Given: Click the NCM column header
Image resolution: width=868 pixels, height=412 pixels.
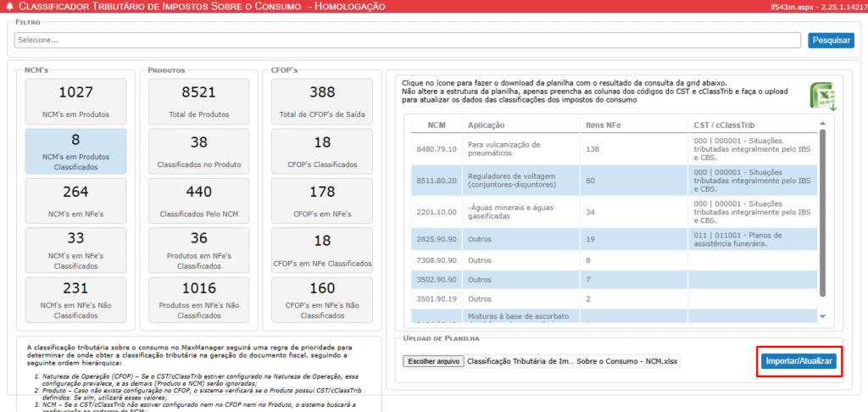Looking at the screenshot, I should [437, 125].
